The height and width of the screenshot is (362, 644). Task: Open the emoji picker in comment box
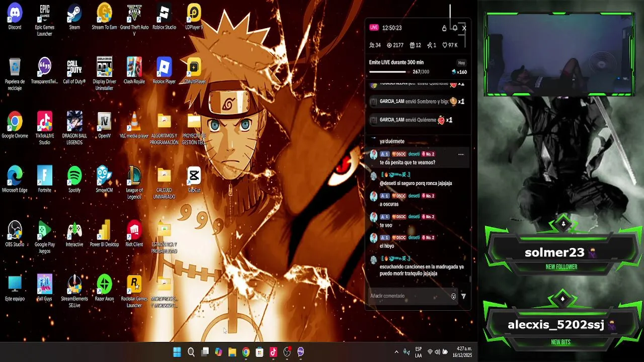[x=453, y=296]
